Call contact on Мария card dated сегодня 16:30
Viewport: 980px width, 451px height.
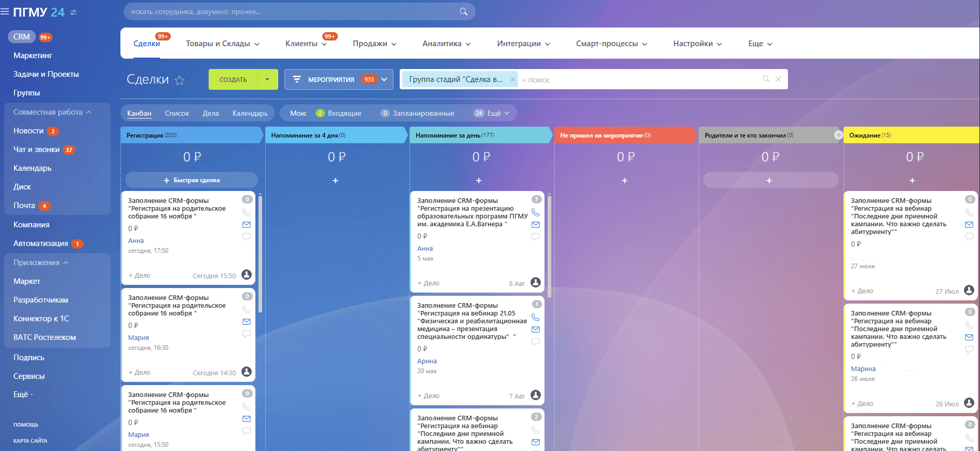tap(247, 309)
